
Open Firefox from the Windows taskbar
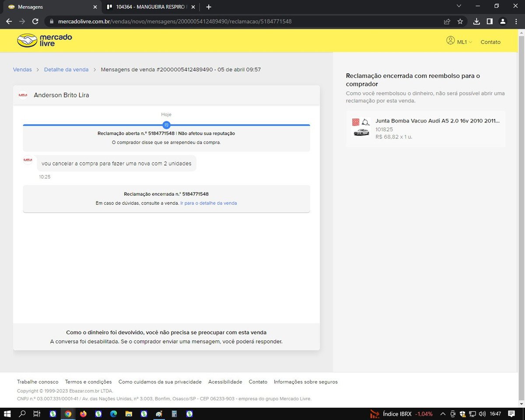83,413
